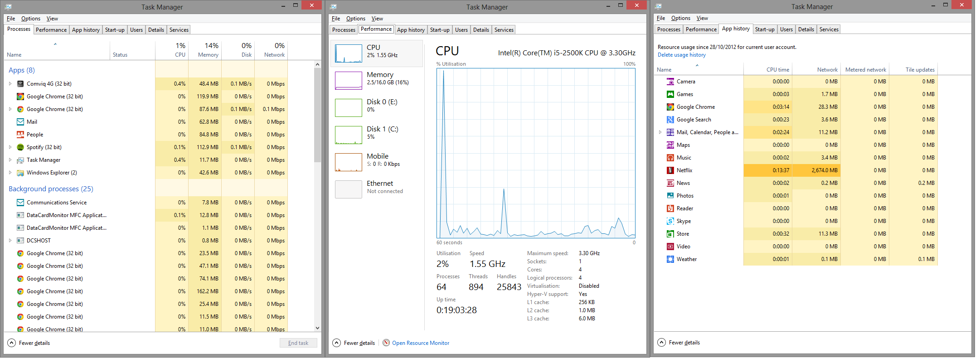Select the Ethernet thumbnail in Performance list

point(348,189)
